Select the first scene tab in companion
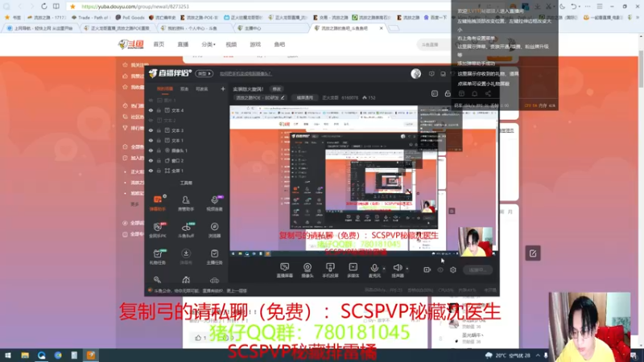The height and width of the screenshot is (362, 644). pyautogui.click(x=165, y=88)
